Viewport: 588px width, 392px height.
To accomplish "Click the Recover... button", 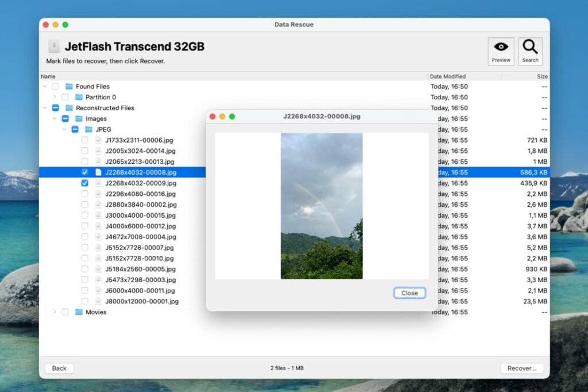I will [x=522, y=368].
